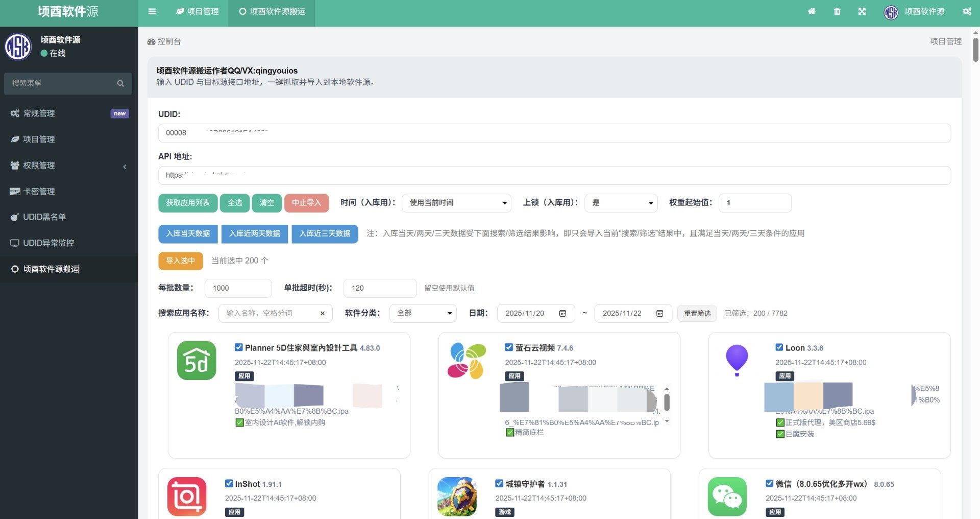The height and width of the screenshot is (519, 980).
Task: Click the InShot app icon
Action: 187,497
